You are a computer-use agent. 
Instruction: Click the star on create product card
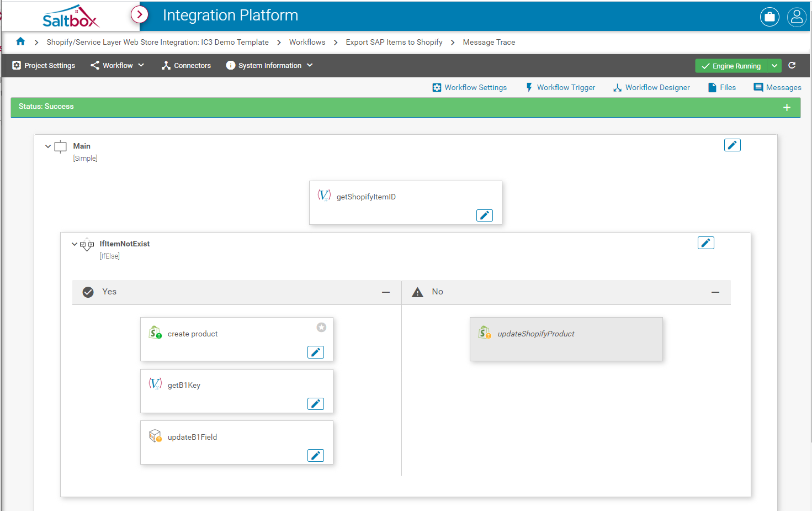click(x=321, y=327)
